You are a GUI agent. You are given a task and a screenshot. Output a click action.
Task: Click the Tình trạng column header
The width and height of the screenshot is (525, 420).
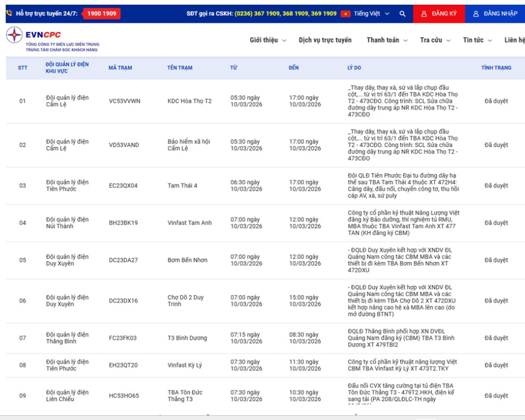coord(495,68)
